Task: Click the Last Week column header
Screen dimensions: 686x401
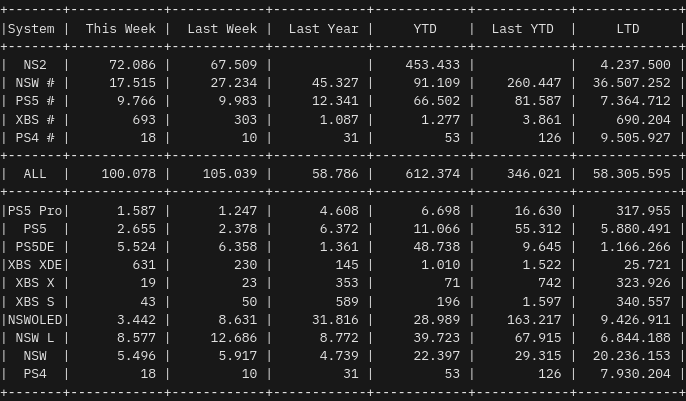Action: 222,29
